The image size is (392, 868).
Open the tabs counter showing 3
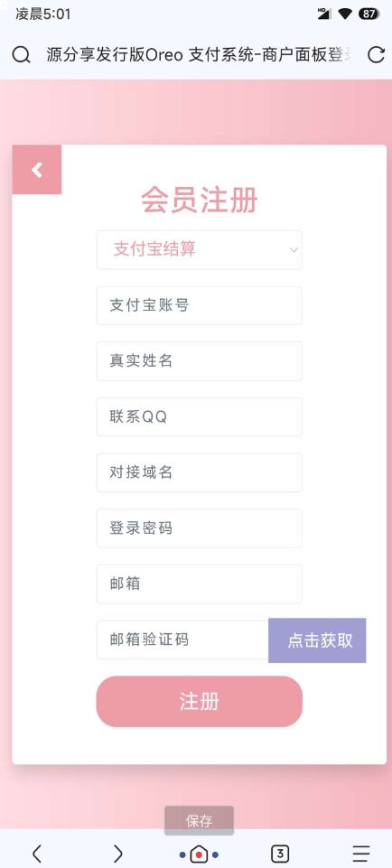coord(280,854)
